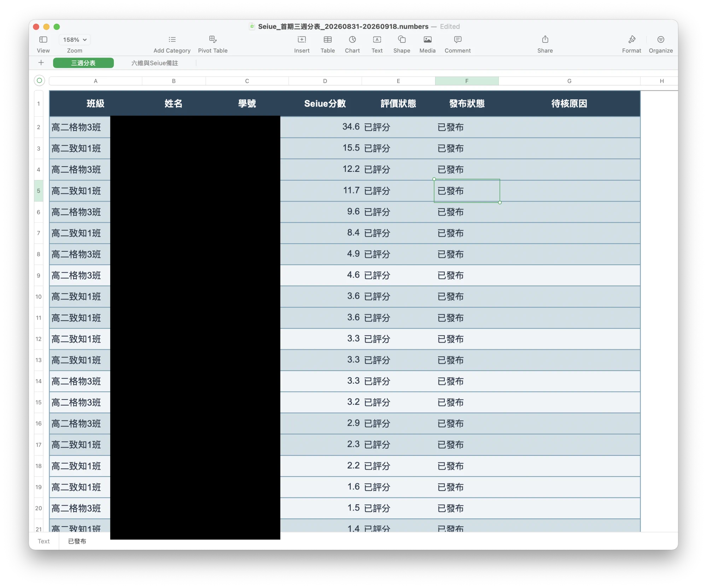This screenshot has height=588, width=707.
Task: Select the score cell 1.6
Action: click(325, 487)
